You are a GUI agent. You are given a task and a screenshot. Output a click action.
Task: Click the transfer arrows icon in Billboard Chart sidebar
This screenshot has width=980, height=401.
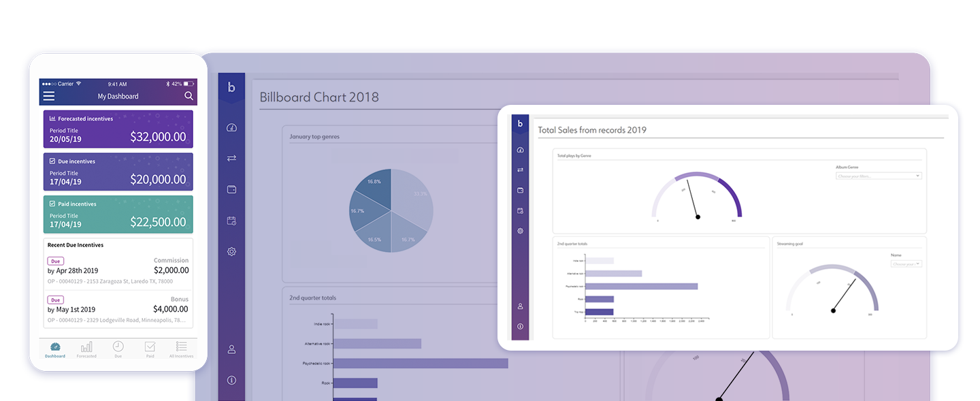[x=231, y=158]
